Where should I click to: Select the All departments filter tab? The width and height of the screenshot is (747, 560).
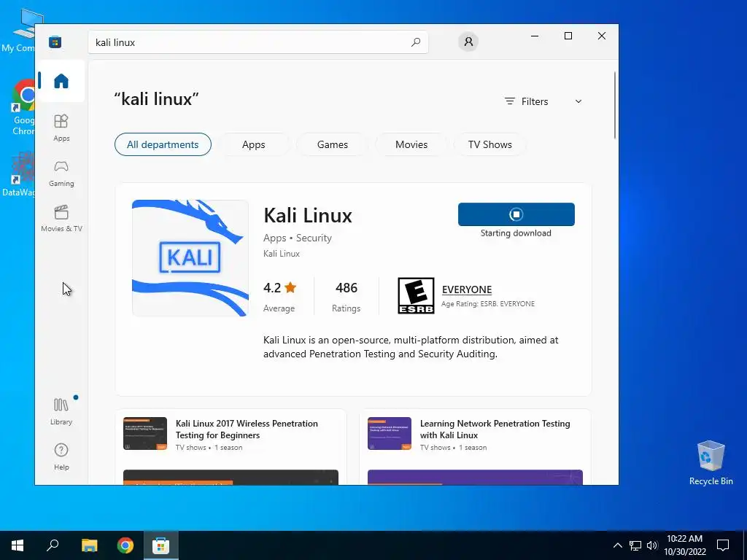tap(163, 144)
